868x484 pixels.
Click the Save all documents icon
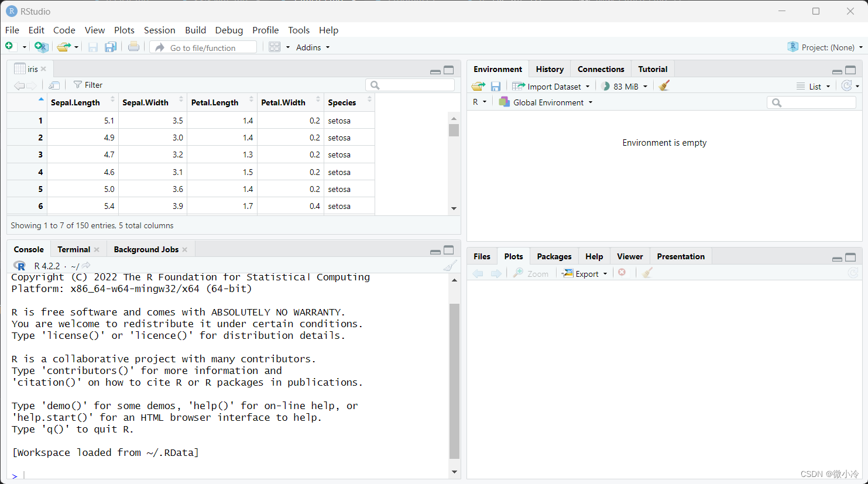110,47
